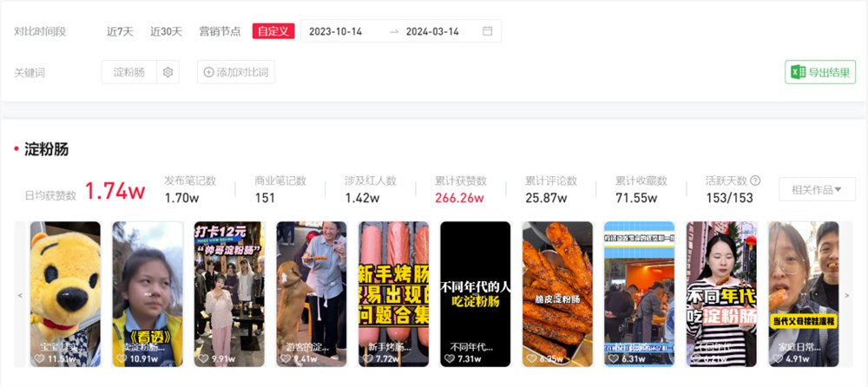Open the calendar date picker icon
Screen dimensions: 868x387
pos(487,31)
